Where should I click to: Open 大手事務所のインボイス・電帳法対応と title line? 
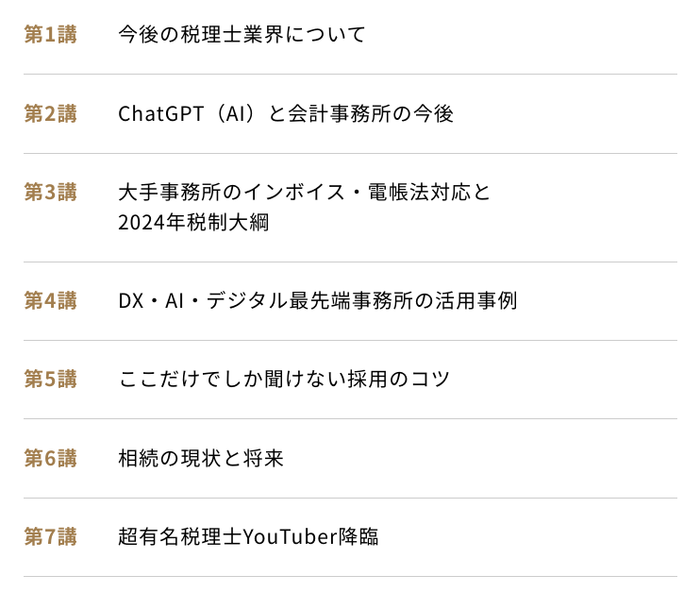coord(305,192)
